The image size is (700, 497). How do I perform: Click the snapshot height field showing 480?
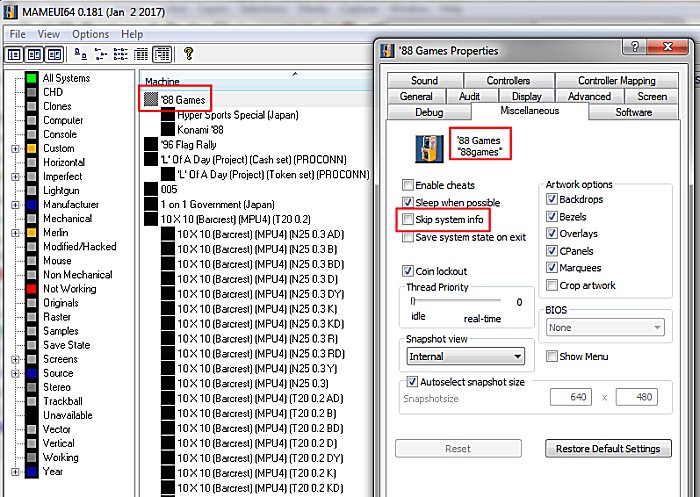tap(637, 397)
